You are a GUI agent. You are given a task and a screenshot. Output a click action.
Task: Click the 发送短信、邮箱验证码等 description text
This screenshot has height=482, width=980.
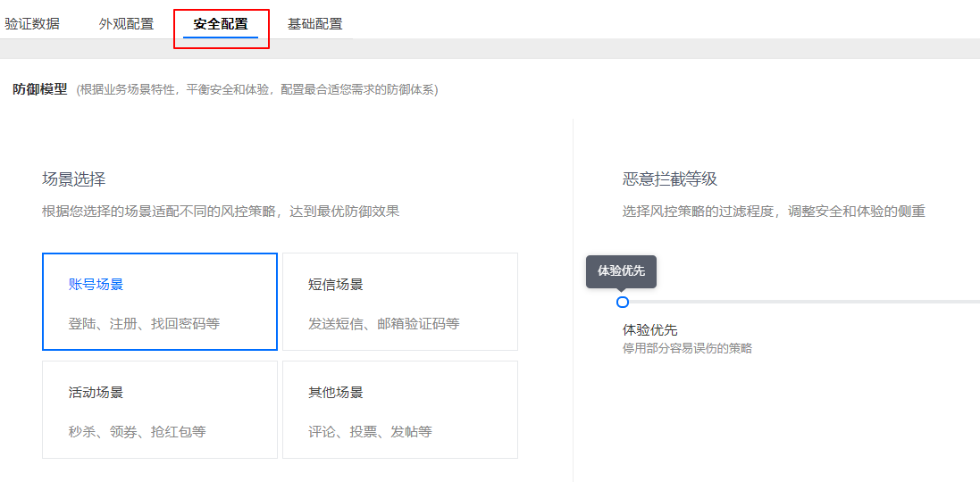383,323
